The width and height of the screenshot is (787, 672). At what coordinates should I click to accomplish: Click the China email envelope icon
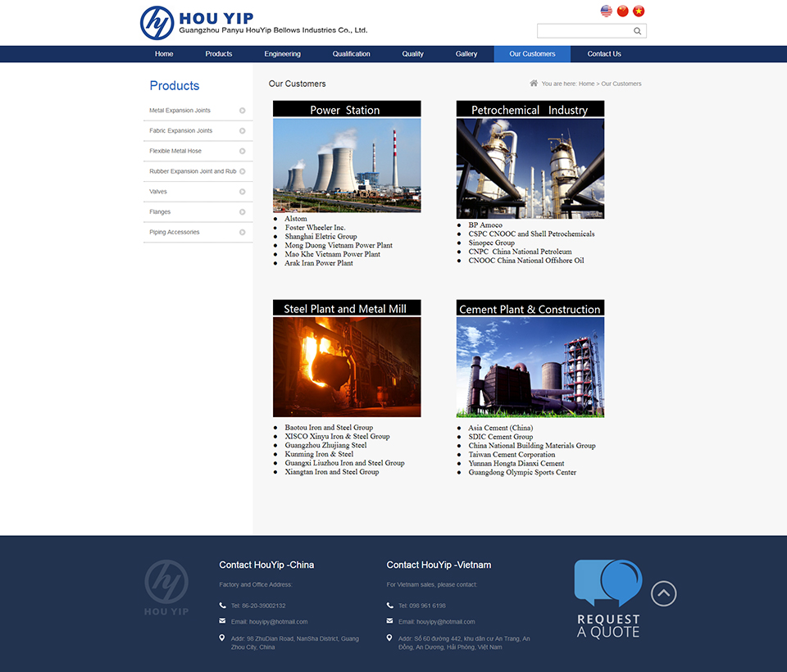pos(222,621)
